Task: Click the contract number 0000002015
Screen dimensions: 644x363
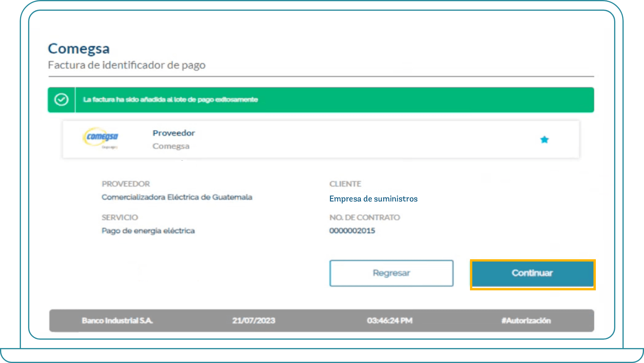Action: click(352, 231)
